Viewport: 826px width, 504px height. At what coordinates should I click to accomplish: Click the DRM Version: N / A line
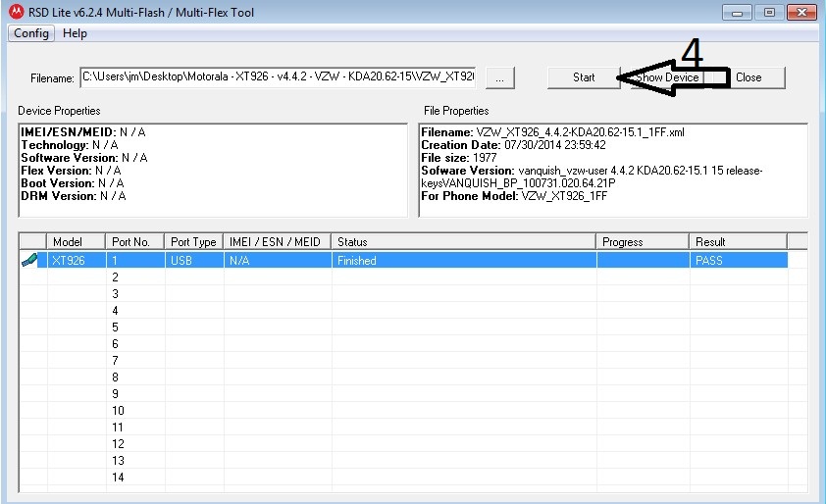click(74, 196)
